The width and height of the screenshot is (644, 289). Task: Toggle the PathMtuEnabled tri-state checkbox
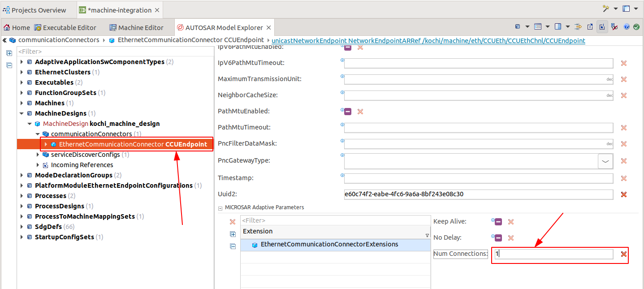tap(348, 112)
